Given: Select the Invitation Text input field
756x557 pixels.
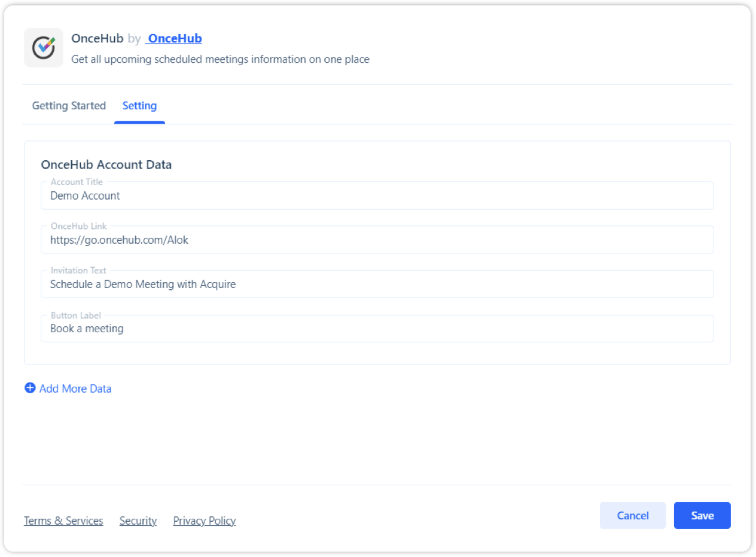Looking at the screenshot, I should coord(377,284).
